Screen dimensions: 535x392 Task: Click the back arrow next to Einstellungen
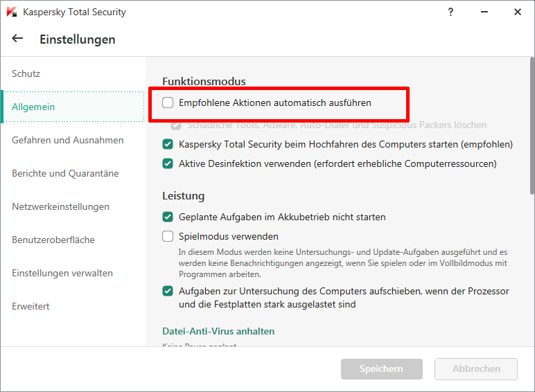point(17,39)
